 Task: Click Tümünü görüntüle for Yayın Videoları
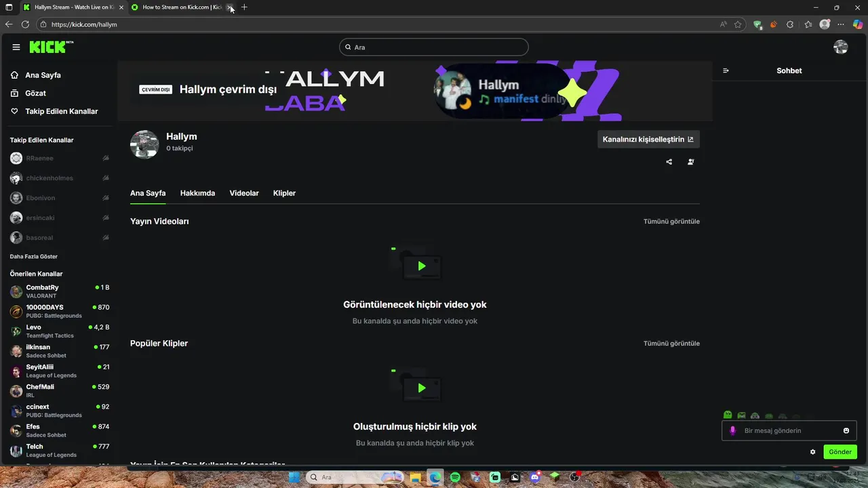[671, 222]
